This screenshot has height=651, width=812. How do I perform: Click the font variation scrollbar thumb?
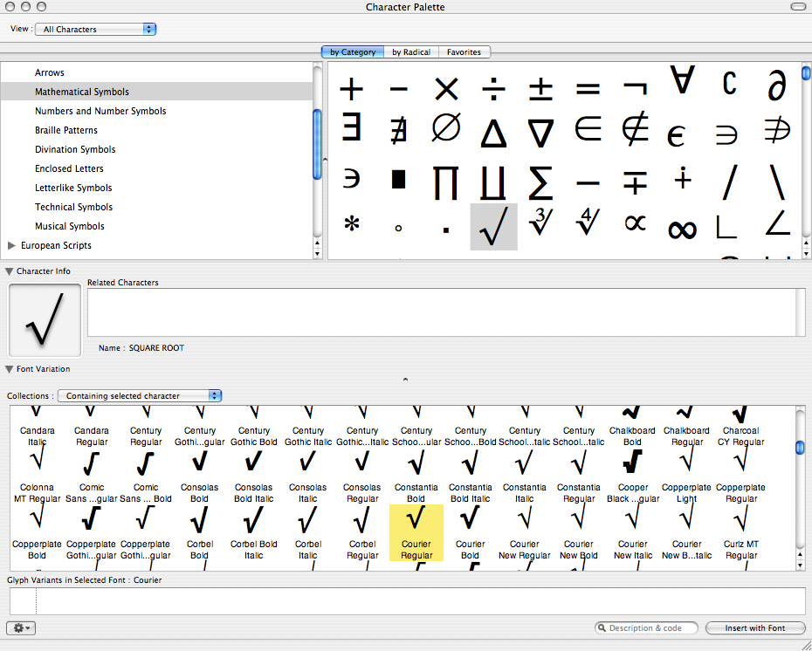pyautogui.click(x=800, y=448)
